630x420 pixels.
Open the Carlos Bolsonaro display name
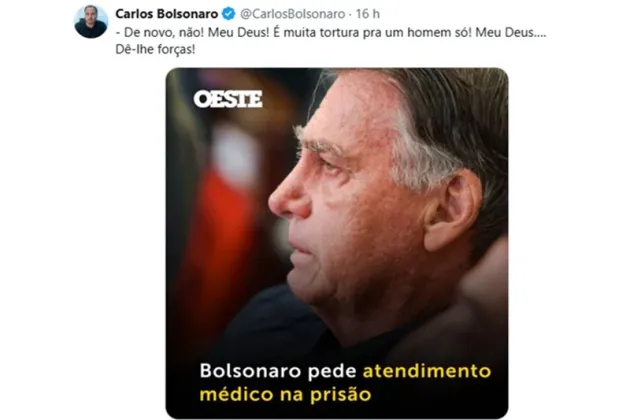[167, 14]
